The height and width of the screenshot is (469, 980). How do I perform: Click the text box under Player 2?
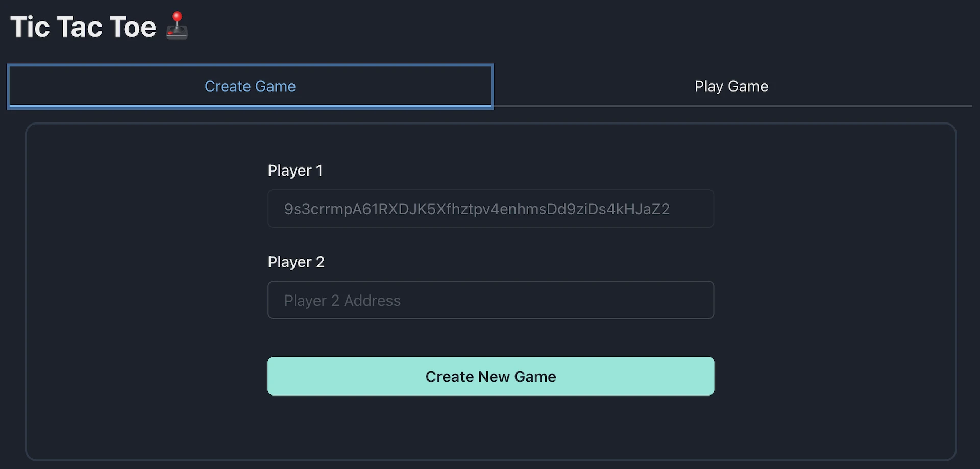point(491,300)
